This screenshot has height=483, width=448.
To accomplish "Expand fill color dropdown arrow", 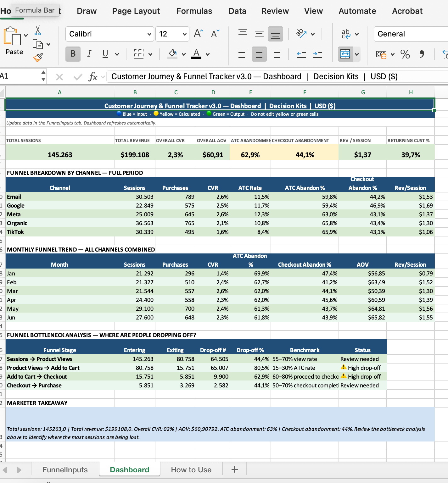I will click(184, 54).
